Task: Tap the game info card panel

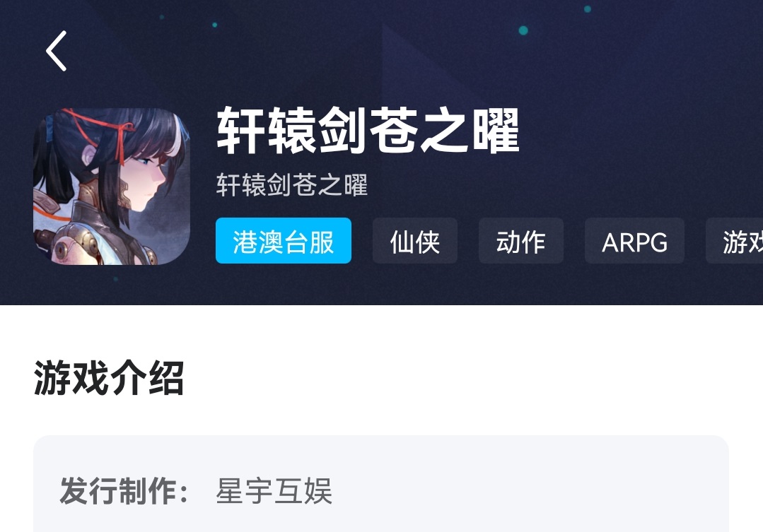Action: click(381, 484)
